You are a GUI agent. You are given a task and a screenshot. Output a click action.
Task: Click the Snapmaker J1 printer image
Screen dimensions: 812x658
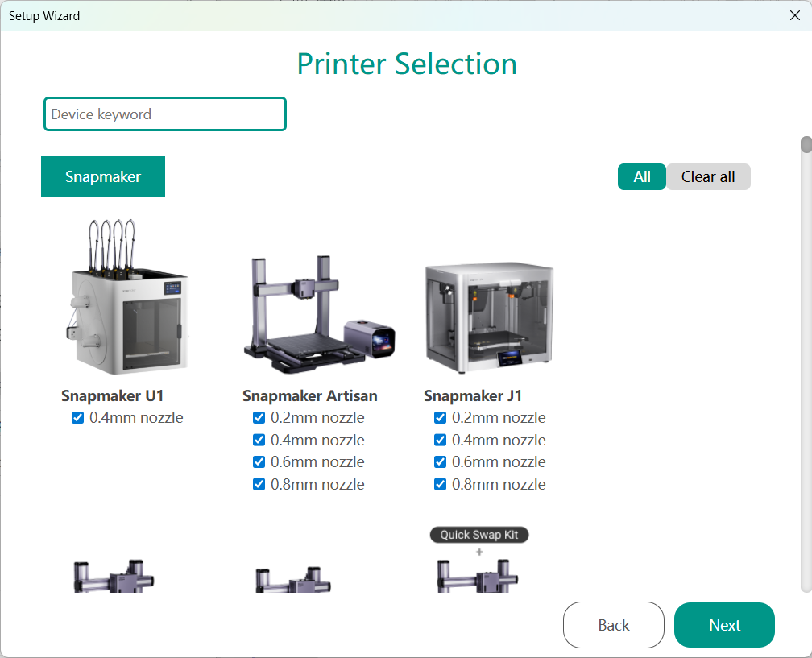point(489,318)
